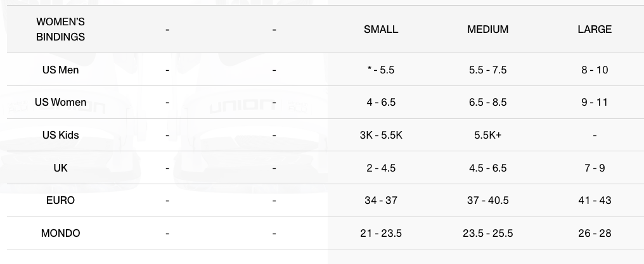
Task: Click the MONDO small cell 21 - 23.5
Action: tap(381, 233)
